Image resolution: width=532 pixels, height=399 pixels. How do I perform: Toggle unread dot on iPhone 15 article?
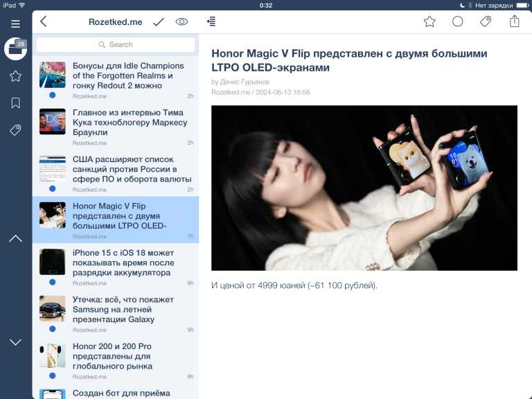[x=52, y=282]
